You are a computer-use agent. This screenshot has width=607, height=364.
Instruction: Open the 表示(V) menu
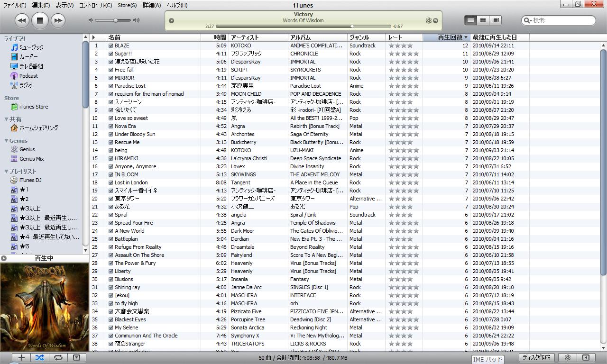tap(64, 5)
